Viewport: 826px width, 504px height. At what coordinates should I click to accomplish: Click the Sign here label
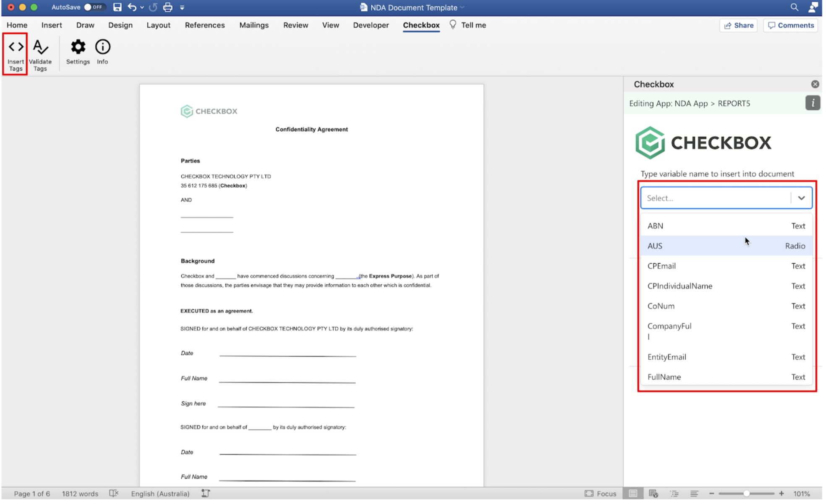pos(193,404)
